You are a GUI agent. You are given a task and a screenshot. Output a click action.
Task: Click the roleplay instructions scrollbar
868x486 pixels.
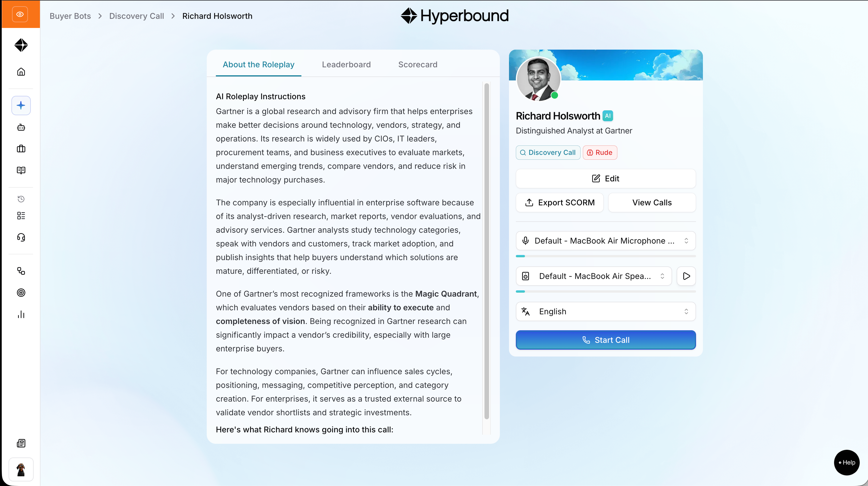(x=486, y=252)
